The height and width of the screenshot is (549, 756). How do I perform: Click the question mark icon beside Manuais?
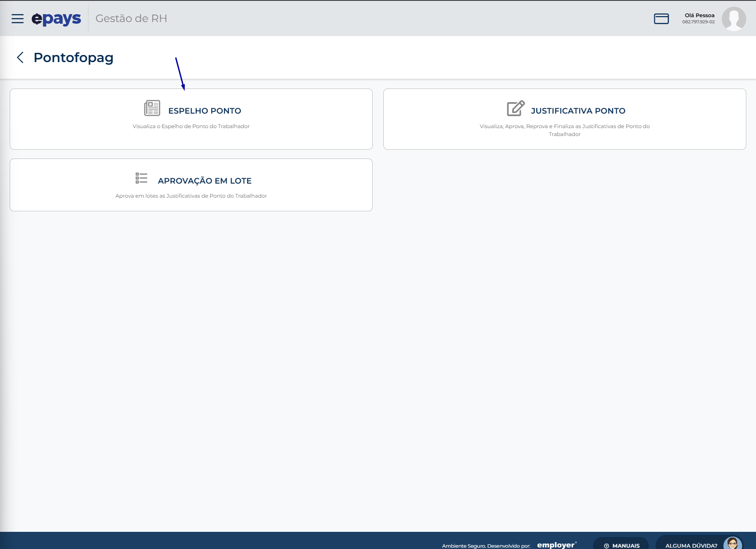point(606,546)
